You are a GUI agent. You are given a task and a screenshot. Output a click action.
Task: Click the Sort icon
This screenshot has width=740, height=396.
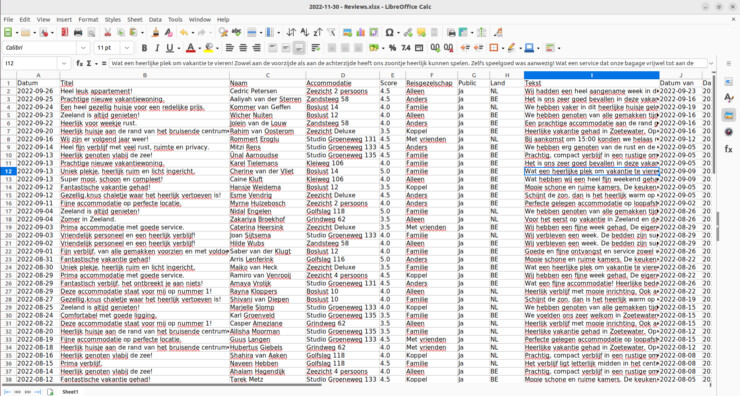[x=291, y=33]
